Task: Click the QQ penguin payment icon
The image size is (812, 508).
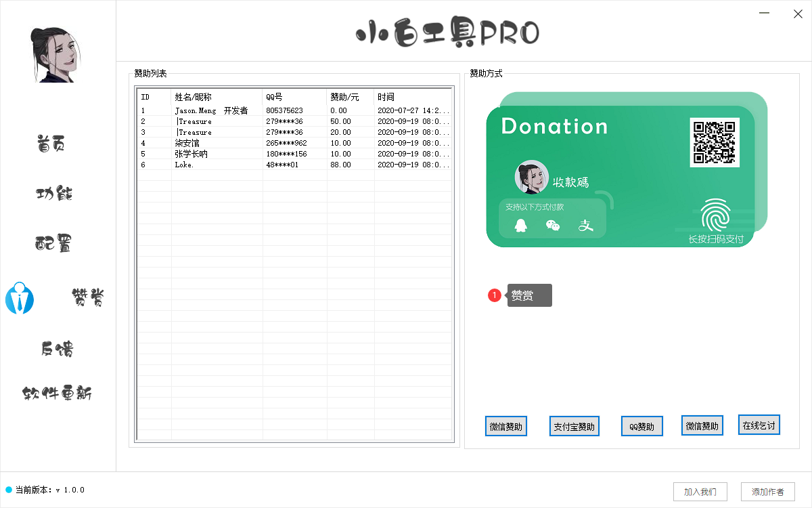Action: (x=520, y=226)
